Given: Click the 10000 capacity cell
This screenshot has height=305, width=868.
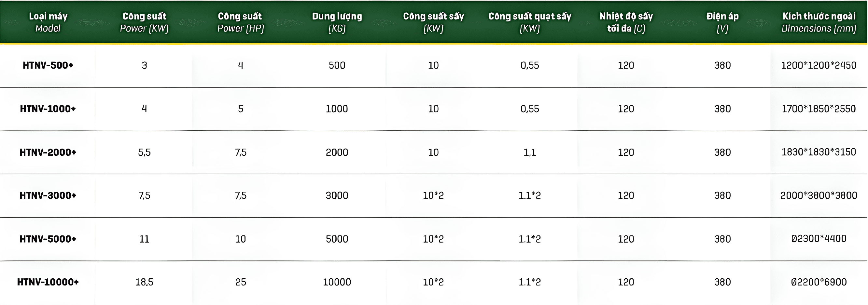Looking at the screenshot, I should [337, 282].
